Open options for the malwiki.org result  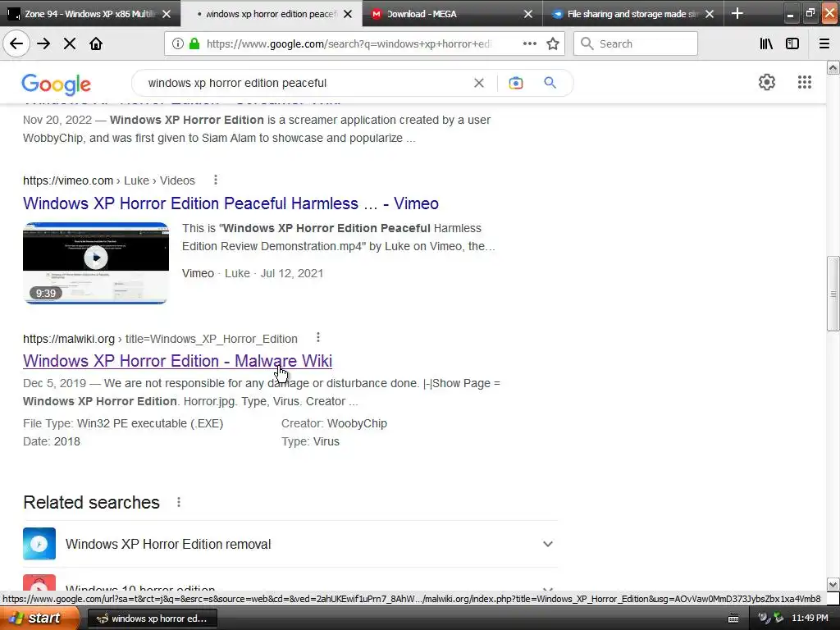[x=317, y=337]
